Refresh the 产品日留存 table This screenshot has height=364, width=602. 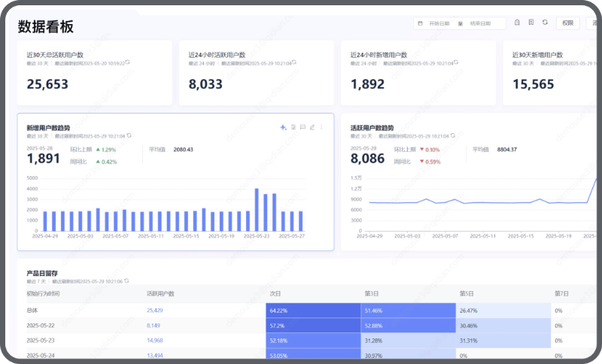pos(126,281)
